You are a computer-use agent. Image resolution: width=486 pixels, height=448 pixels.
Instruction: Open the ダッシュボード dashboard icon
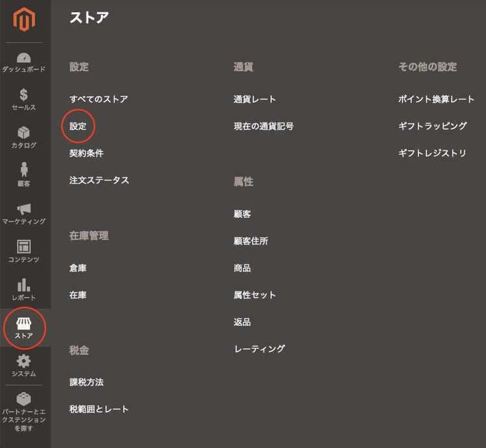(24, 58)
